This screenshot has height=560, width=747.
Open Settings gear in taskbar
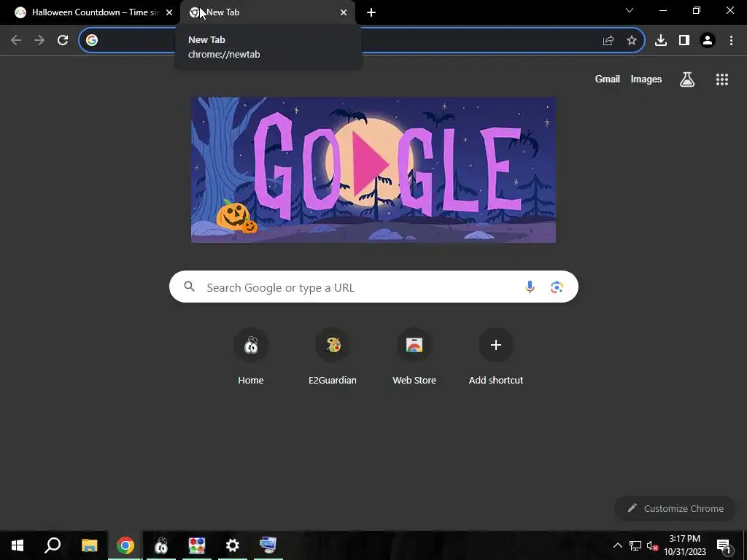[233, 545]
